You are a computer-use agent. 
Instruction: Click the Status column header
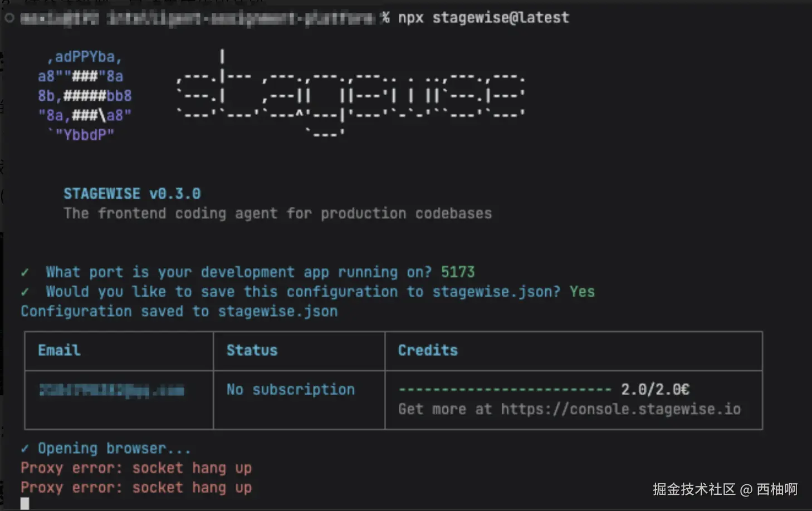pyautogui.click(x=252, y=350)
